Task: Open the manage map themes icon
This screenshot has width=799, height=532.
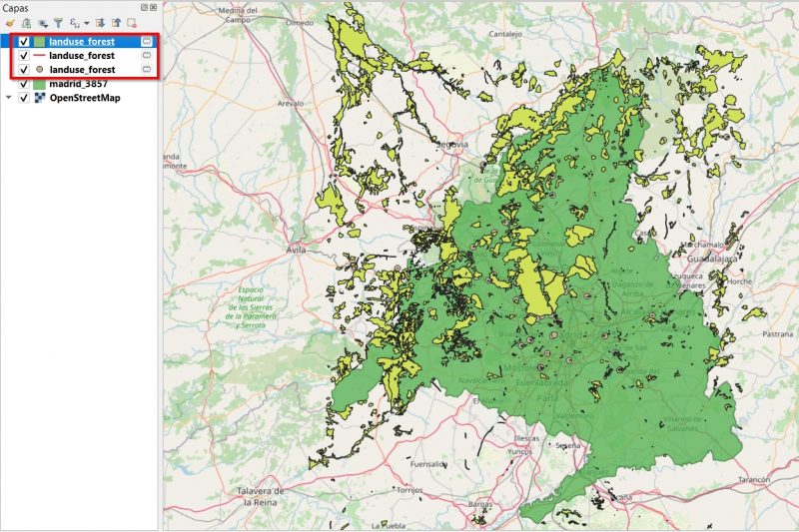Action: 43,23
